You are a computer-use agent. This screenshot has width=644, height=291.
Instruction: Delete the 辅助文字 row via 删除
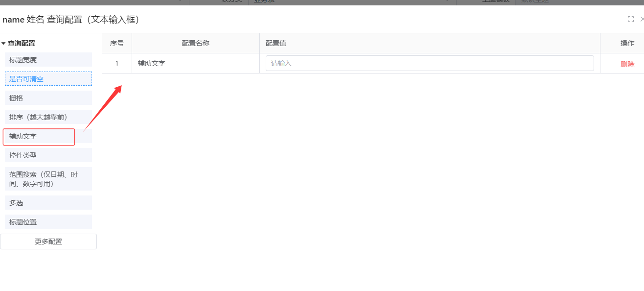coord(627,64)
